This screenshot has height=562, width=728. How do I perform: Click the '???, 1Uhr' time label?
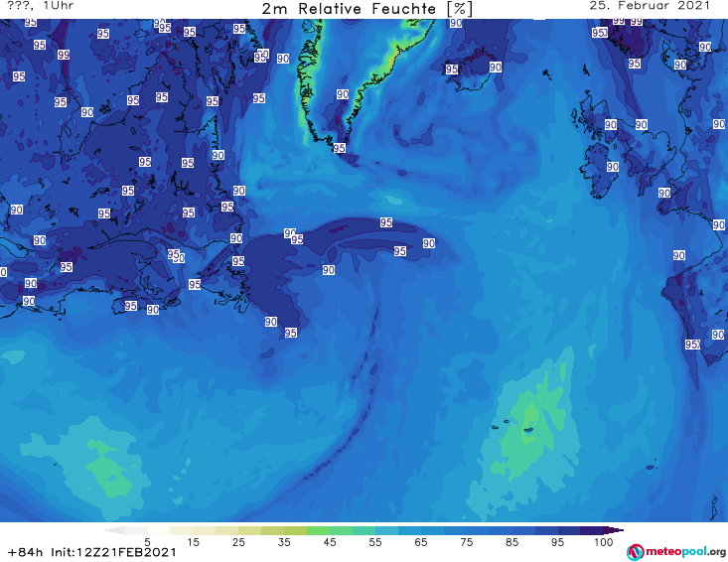click(x=41, y=6)
